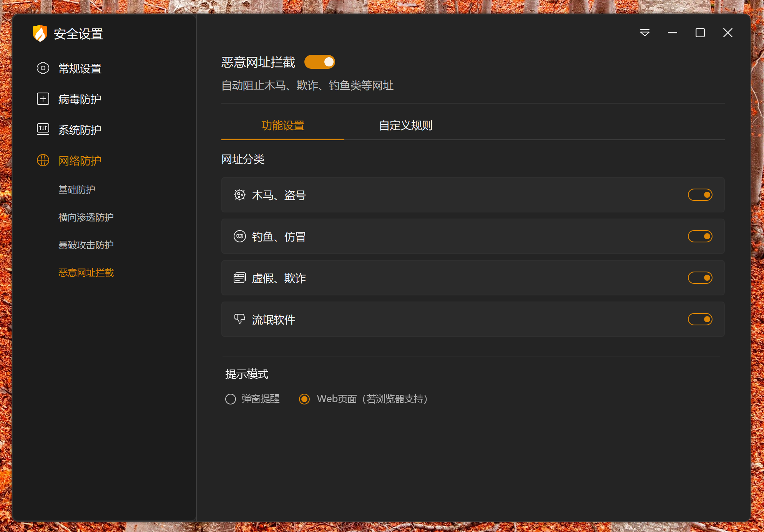Select the 弹窗提醒 radio option
764x532 pixels.
coord(230,399)
